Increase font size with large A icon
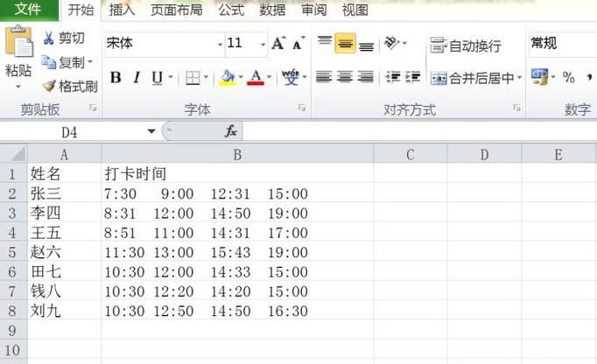Image resolution: width=597 pixels, height=364 pixels. tap(278, 43)
